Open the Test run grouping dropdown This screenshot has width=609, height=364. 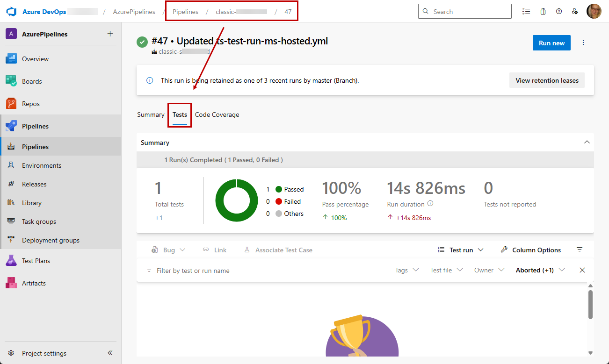click(x=460, y=250)
